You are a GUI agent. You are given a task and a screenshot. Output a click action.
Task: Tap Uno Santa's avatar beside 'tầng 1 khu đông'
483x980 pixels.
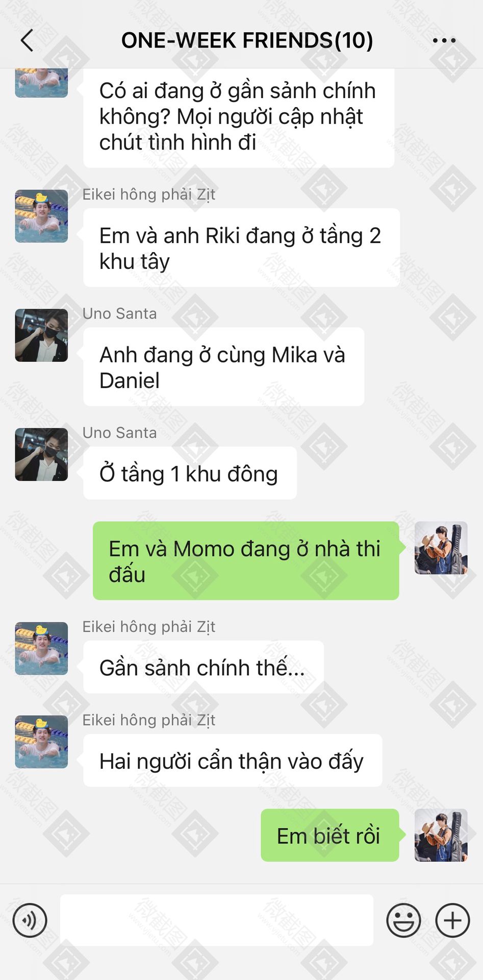[x=41, y=454]
